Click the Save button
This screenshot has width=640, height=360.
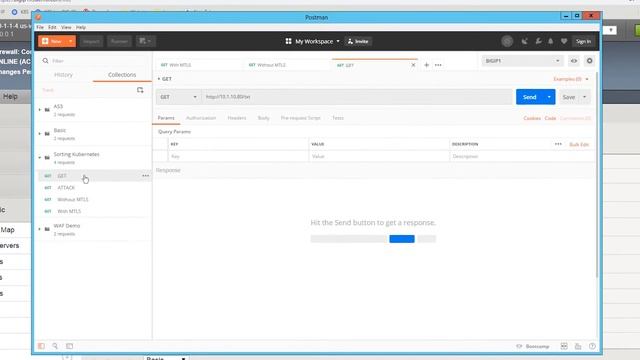pyautogui.click(x=569, y=97)
